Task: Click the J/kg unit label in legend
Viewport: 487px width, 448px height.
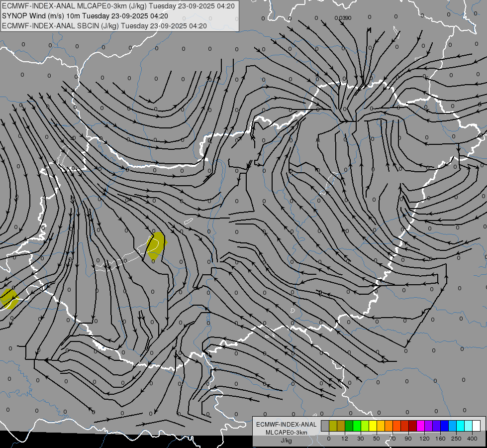Action: 287,441
